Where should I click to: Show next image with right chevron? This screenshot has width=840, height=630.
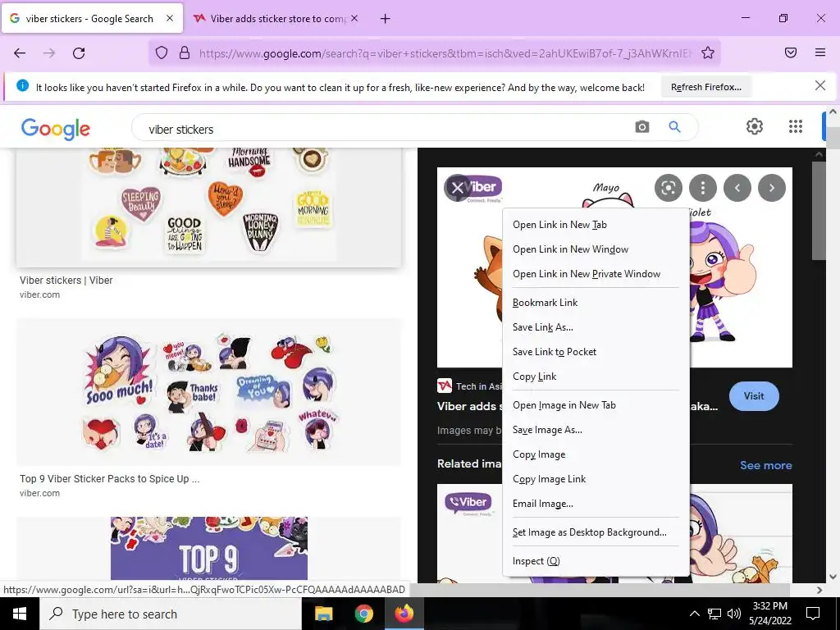pos(771,188)
